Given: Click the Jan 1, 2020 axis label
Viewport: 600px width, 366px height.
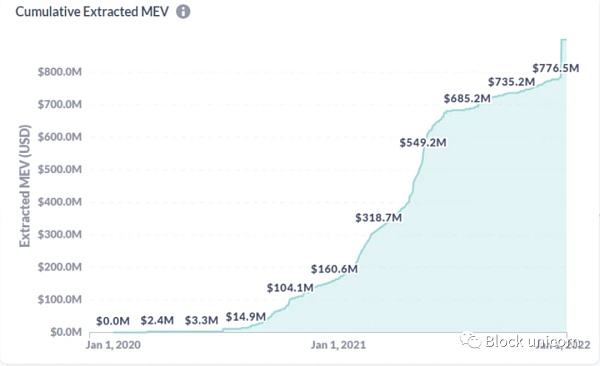Looking at the screenshot, I should 113,345.
